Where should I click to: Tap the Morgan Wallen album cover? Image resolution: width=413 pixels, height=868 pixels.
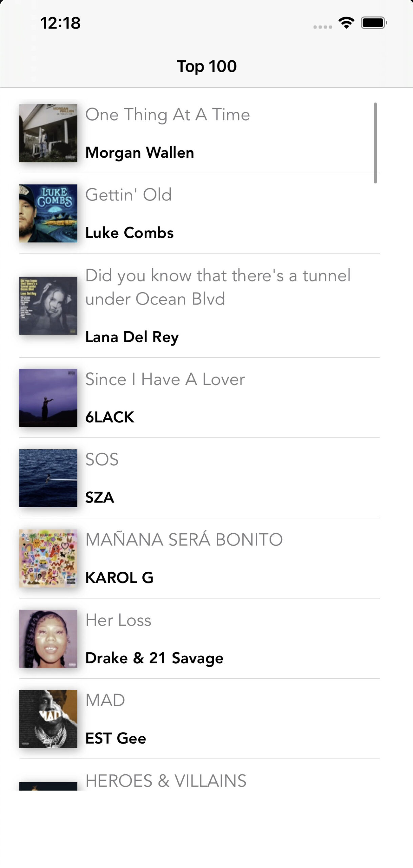[x=48, y=133]
